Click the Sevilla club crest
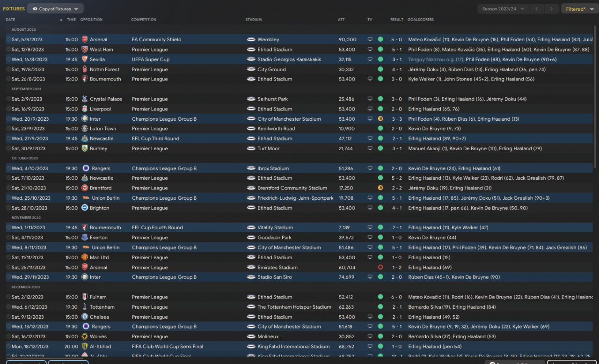Screen dimensions: 599x364 85,59
